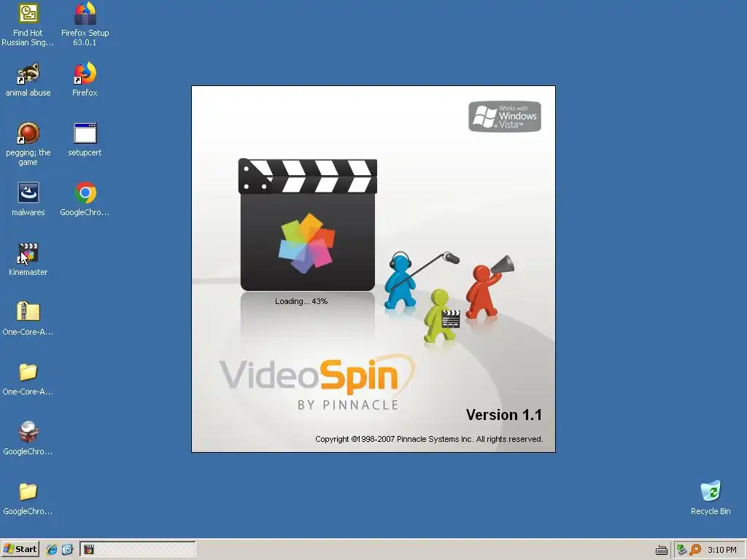
Task: Select the malwares desktop icon
Action: [x=28, y=199]
